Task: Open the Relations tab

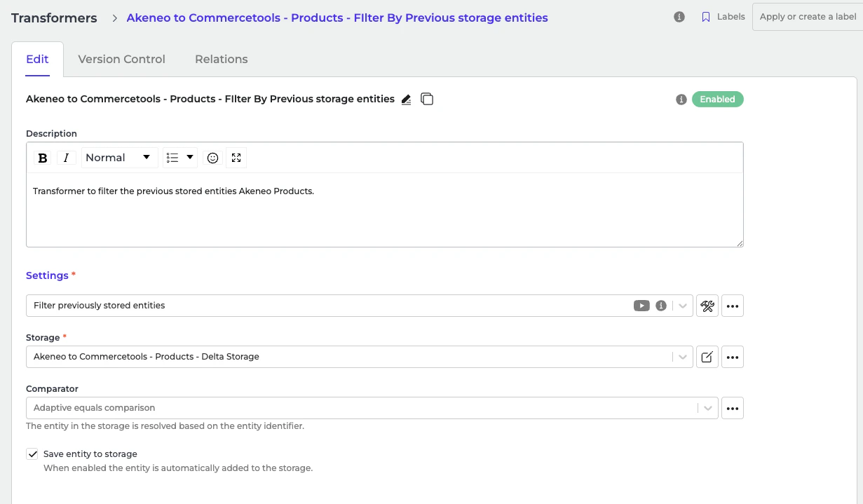Action: click(x=222, y=59)
